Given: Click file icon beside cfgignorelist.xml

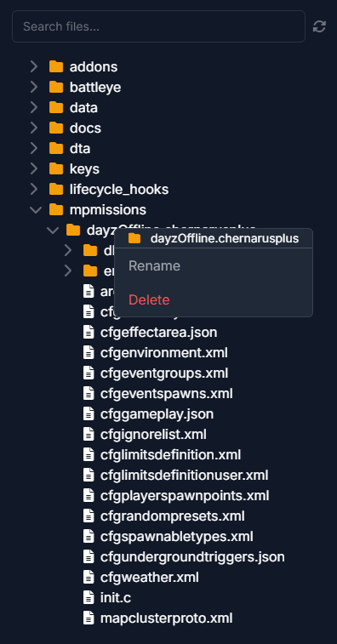Looking at the screenshot, I should (x=89, y=435).
